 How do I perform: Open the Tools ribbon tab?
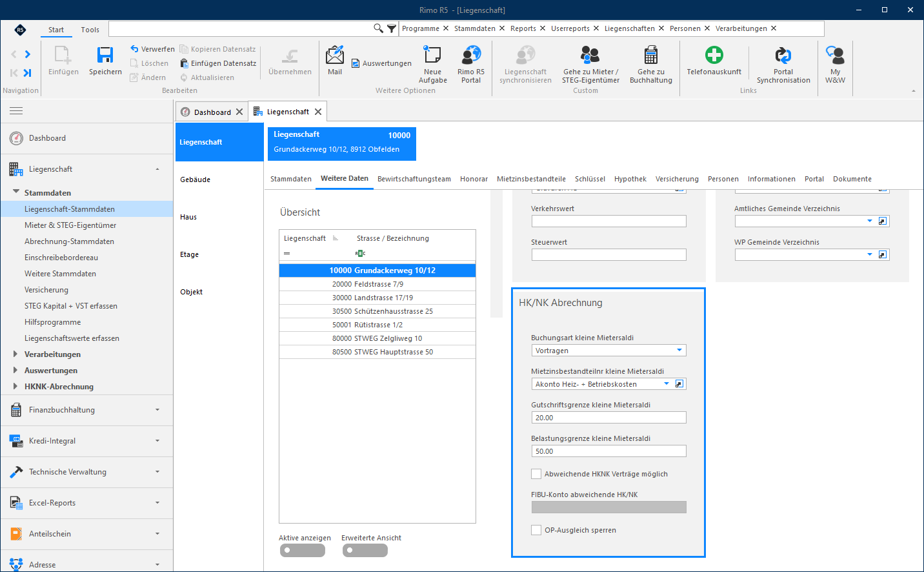click(90, 30)
